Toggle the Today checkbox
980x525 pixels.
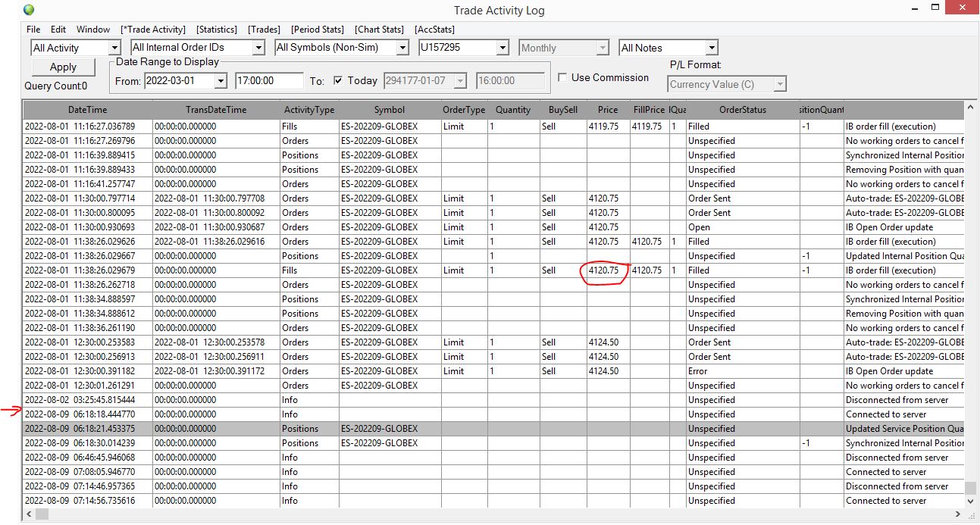coord(338,80)
